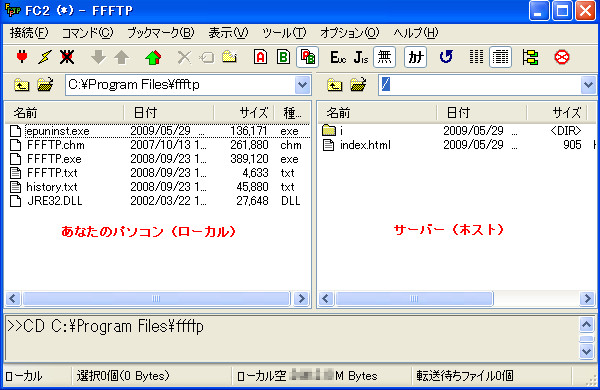
Task: Sort local files by 名前 column header
Action: (x=64, y=113)
